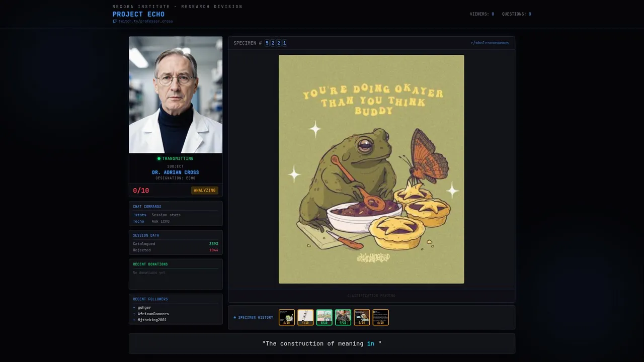Select the !echo chat command
Image resolution: width=644 pixels, height=362 pixels.
tap(138, 221)
